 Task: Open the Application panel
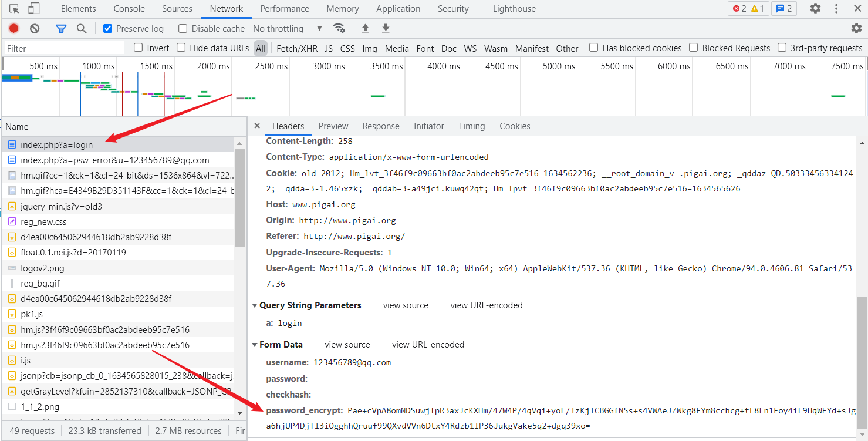pyautogui.click(x=398, y=8)
